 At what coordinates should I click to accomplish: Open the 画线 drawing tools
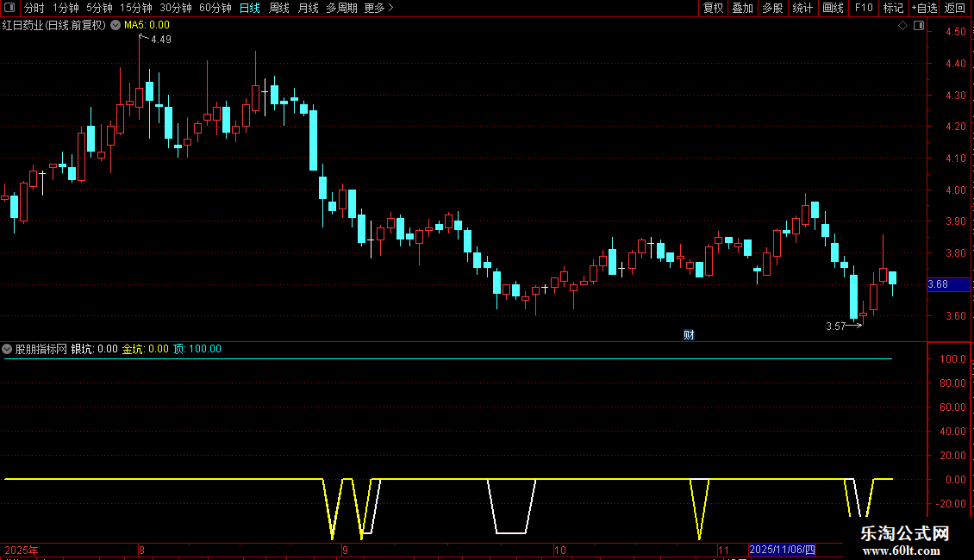(833, 8)
